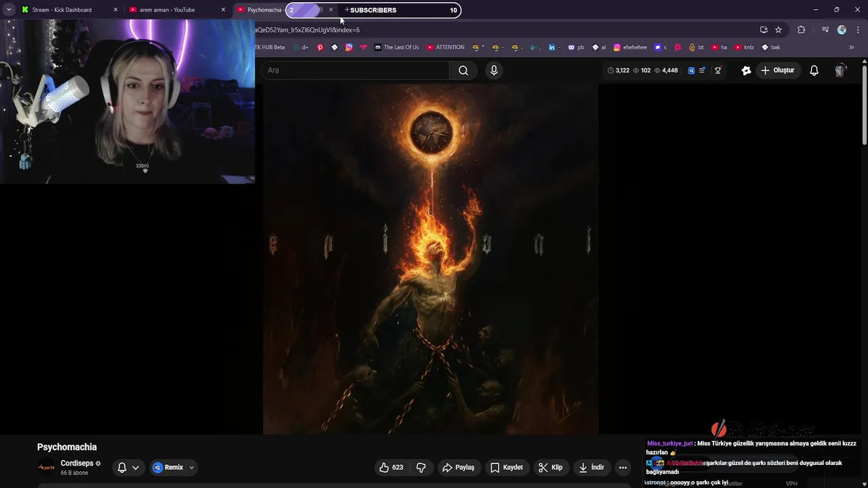Open the Instagram icon bookmark
868x488 pixels.
349,47
